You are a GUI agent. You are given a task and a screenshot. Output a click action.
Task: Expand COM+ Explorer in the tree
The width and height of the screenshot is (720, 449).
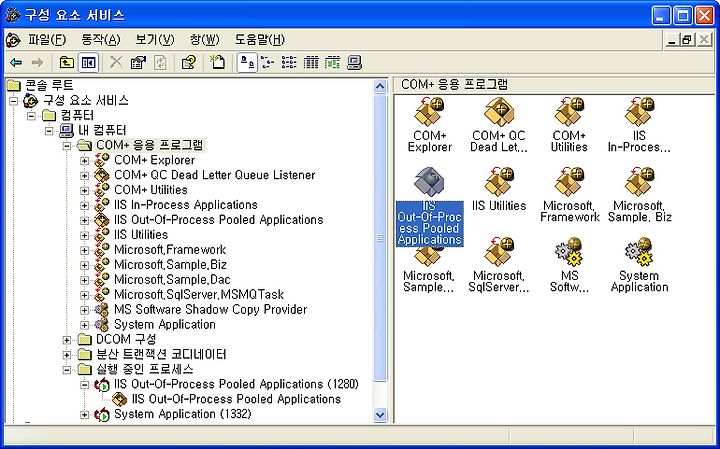click(84, 161)
